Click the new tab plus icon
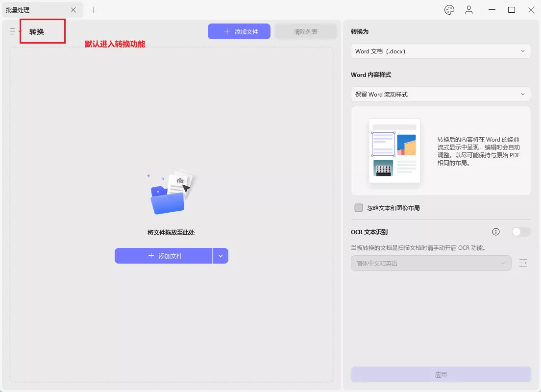The width and height of the screenshot is (541, 392). (x=93, y=10)
